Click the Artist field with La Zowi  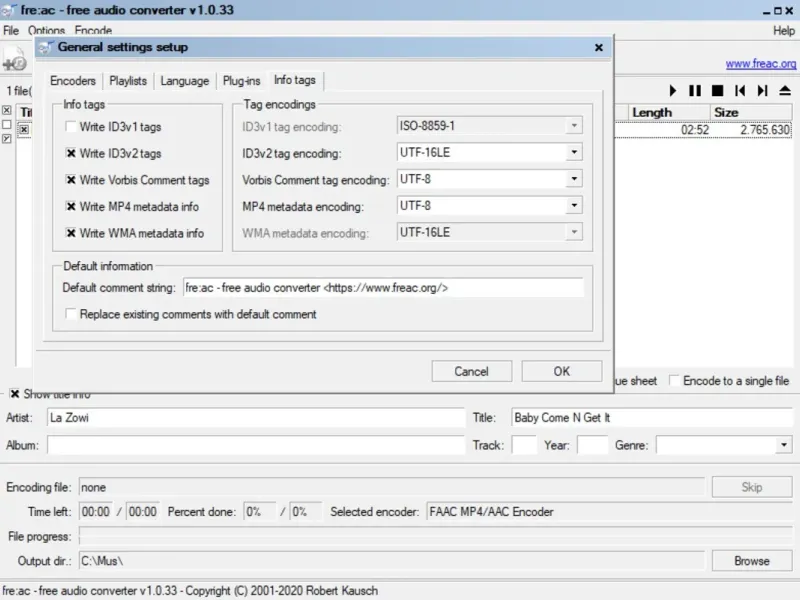pyautogui.click(x=256, y=417)
